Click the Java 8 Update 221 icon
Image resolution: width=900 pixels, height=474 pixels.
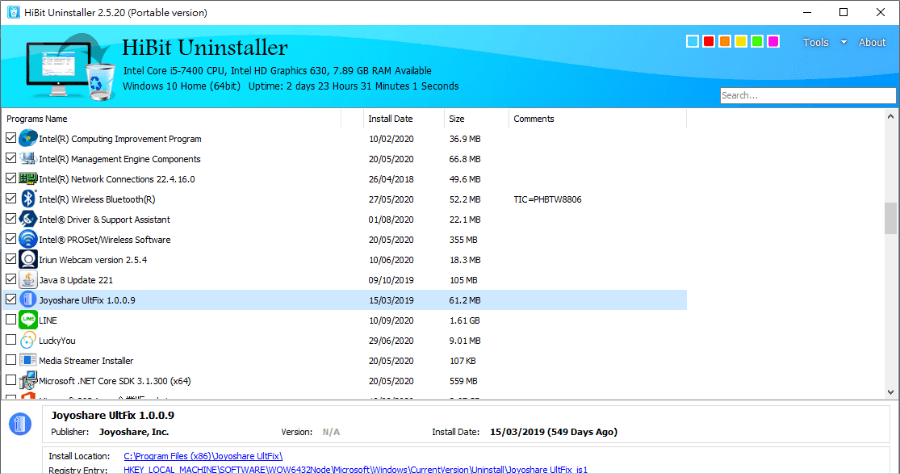(x=28, y=279)
